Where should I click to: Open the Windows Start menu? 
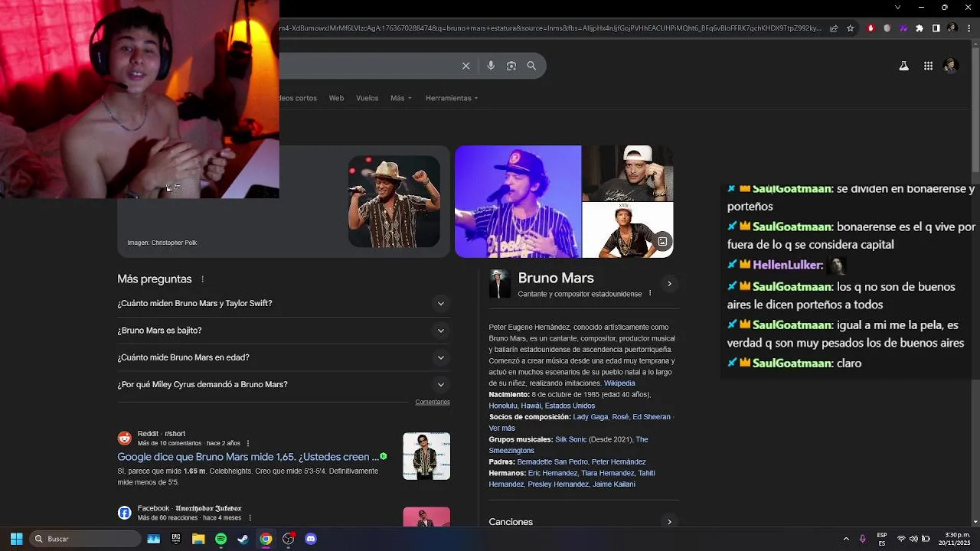tap(16, 539)
